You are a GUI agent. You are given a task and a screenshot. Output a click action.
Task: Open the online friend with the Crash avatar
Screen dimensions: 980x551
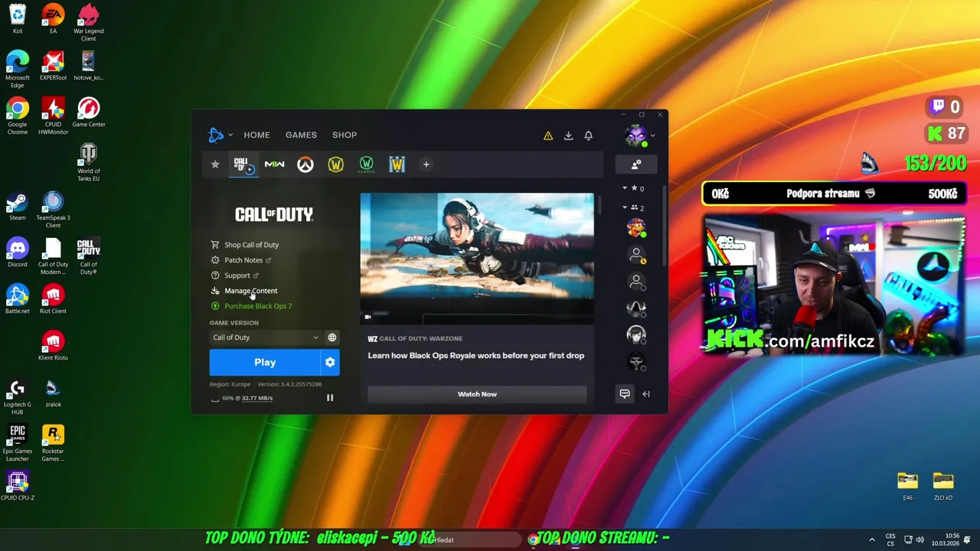[x=635, y=227]
